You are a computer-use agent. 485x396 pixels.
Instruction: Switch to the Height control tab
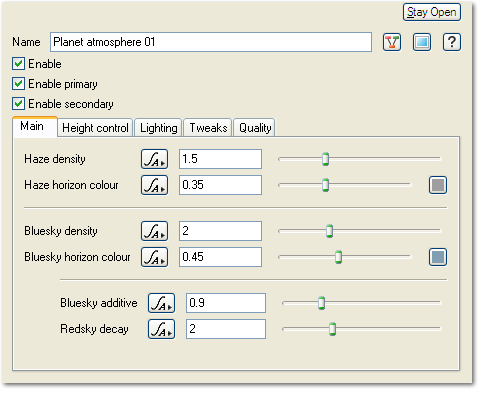tap(95, 128)
